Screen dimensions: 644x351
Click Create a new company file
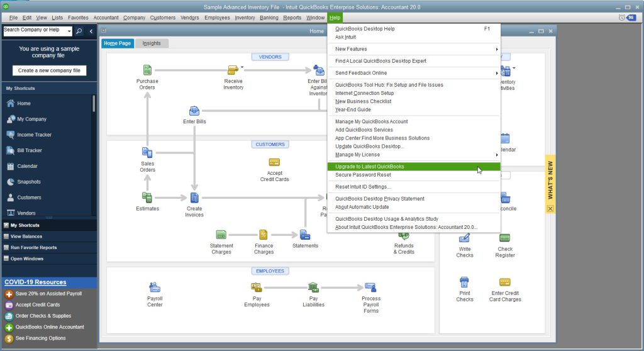tap(49, 70)
